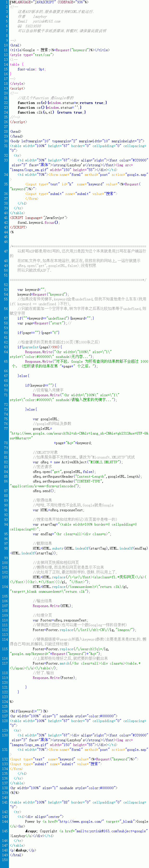Click the comment line 'Email yztink@163.com'
This screenshot has width=149, height=868.
point(39,21)
